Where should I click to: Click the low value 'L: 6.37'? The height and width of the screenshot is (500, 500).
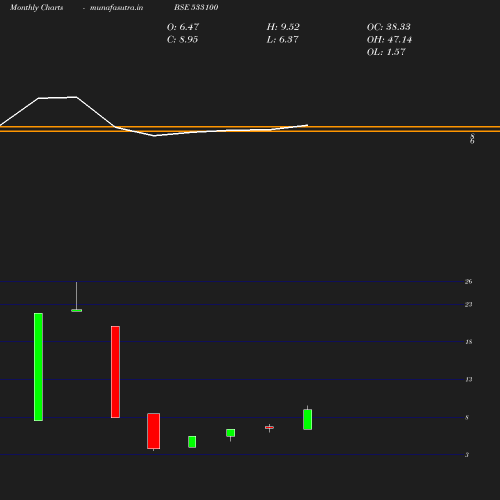click(282, 40)
